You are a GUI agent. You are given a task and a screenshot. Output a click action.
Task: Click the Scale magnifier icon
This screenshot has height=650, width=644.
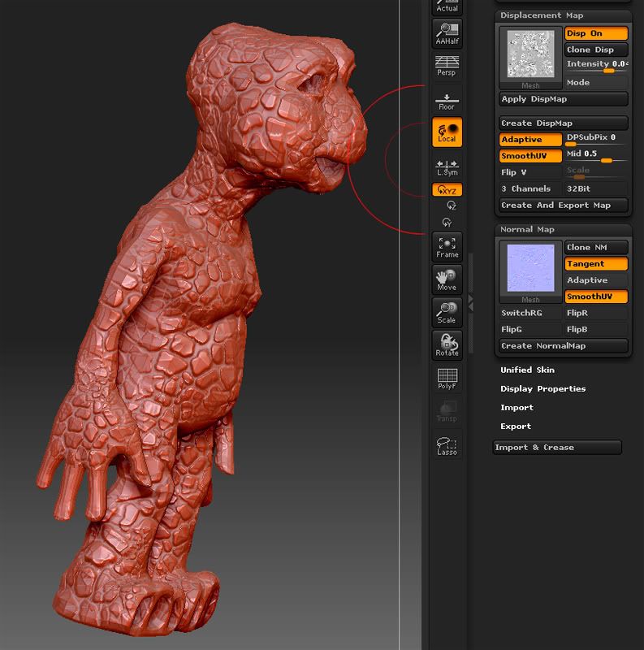tap(447, 313)
